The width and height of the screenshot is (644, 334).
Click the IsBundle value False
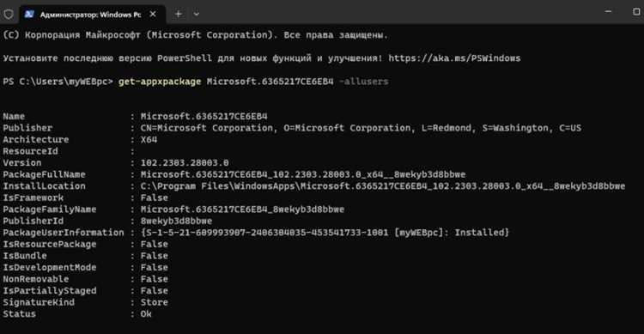154,256
